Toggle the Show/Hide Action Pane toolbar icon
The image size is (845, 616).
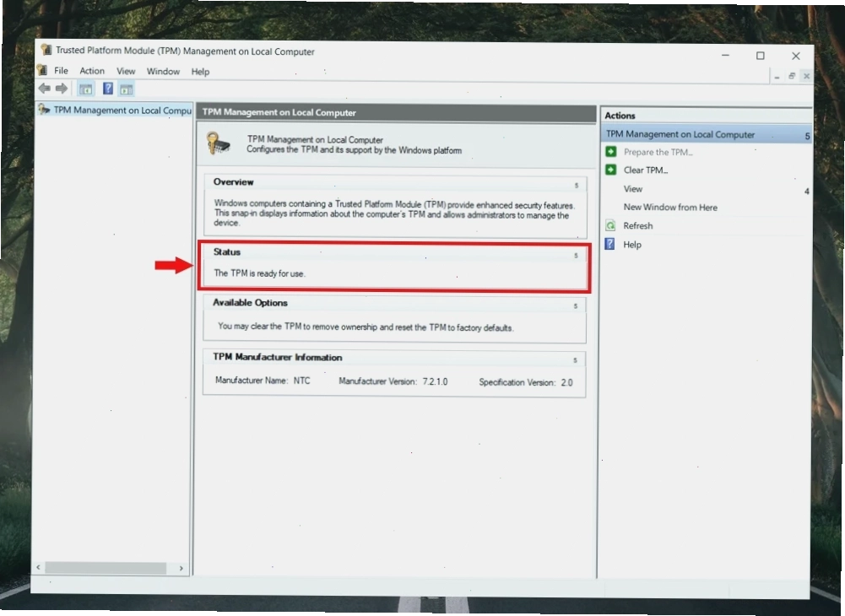click(x=126, y=89)
